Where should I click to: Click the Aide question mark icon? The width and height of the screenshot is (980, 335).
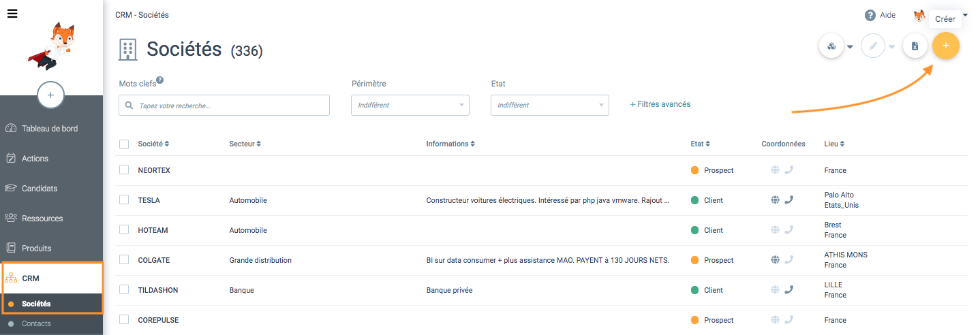[870, 15]
